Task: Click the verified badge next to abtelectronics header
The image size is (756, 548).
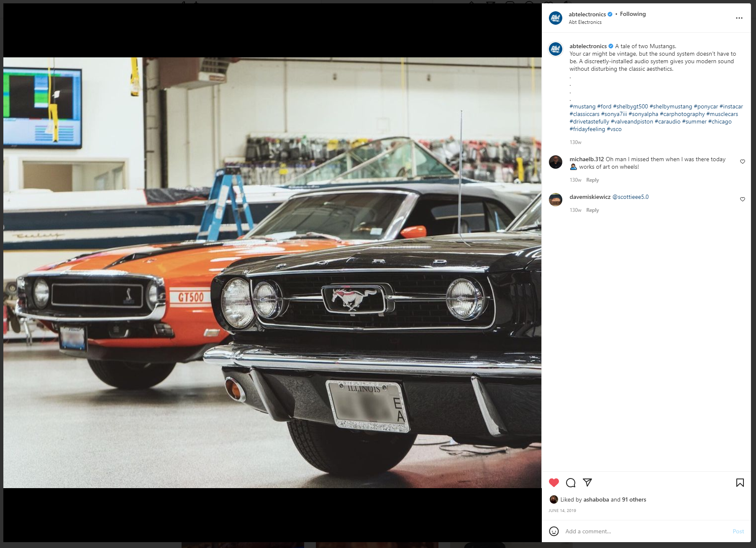Action: (x=610, y=14)
